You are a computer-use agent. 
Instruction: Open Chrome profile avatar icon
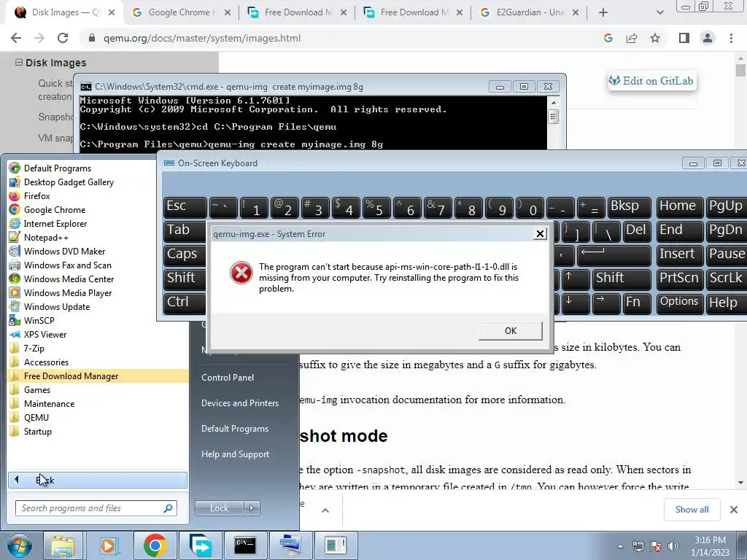tap(708, 38)
